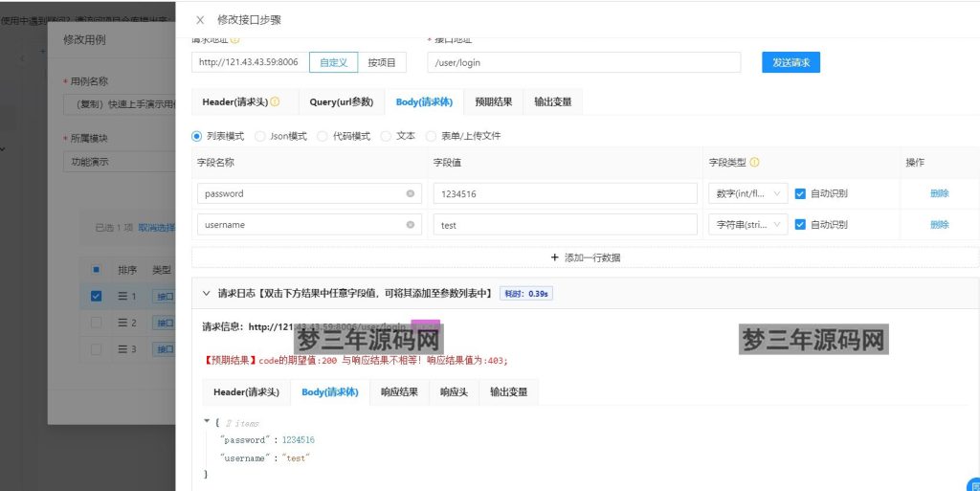This screenshot has width=980, height=491.
Task: Click 取消选择 link in 修改用例
Action: 156,228
